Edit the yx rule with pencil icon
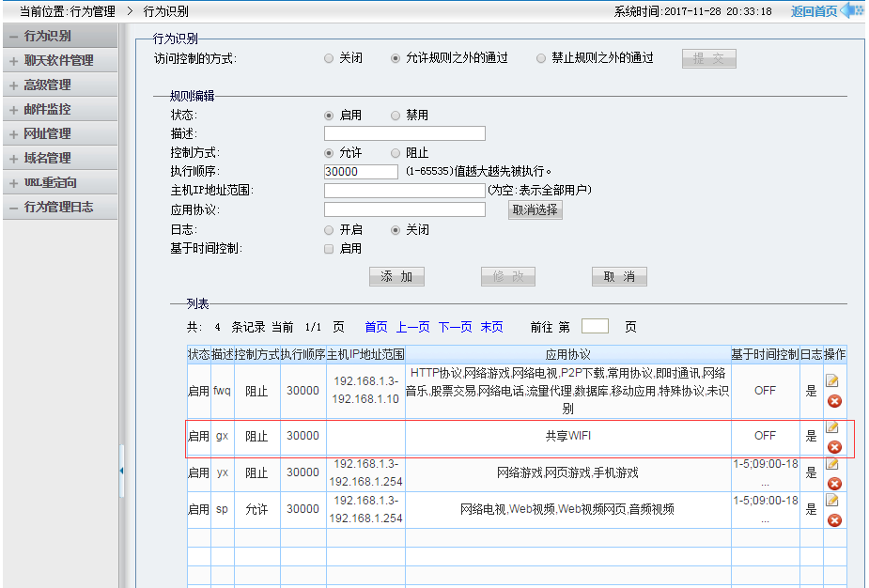 [831, 464]
